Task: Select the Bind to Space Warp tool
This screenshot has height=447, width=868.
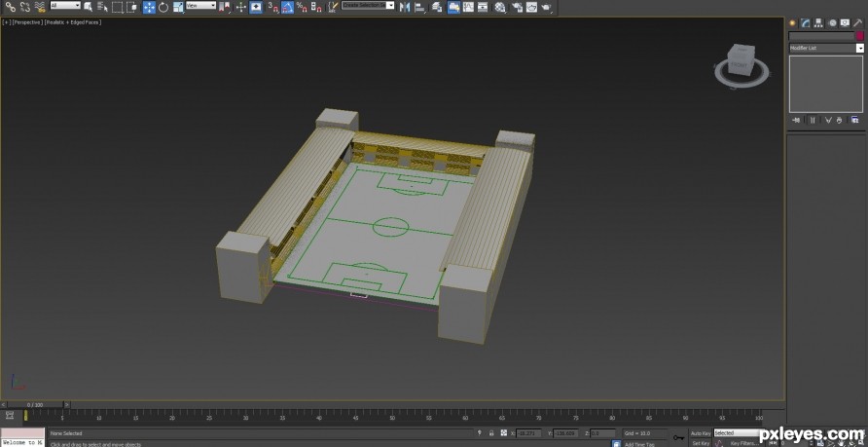Action: tap(39, 7)
